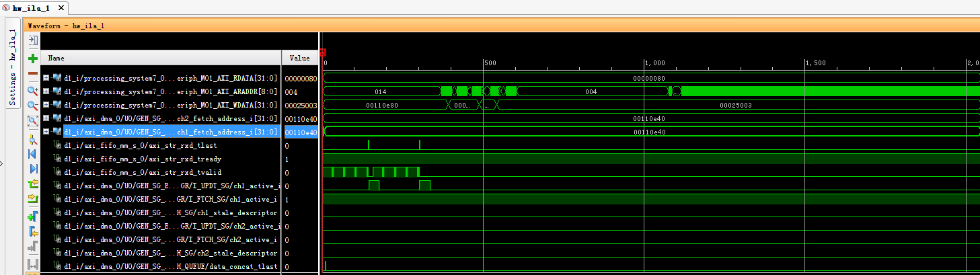This screenshot has height=275, width=980.
Task: Click the 00110e80 segment in WDATA waveform
Action: tap(381, 105)
